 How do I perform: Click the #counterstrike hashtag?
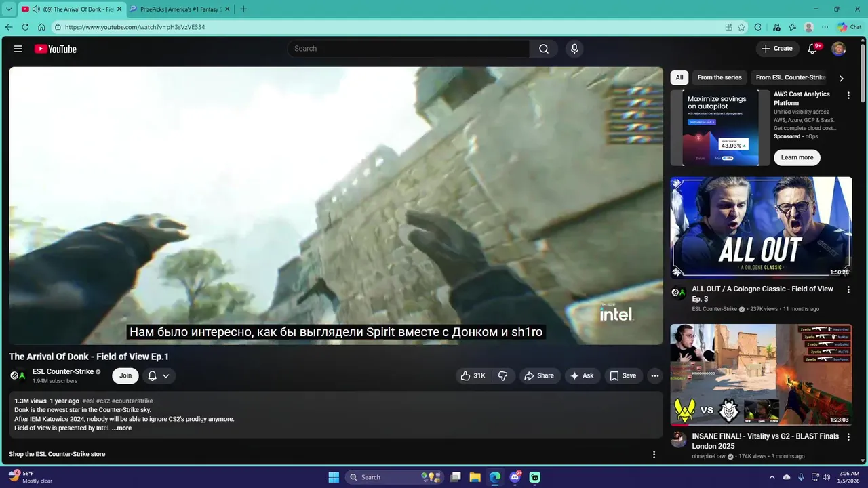(x=132, y=401)
